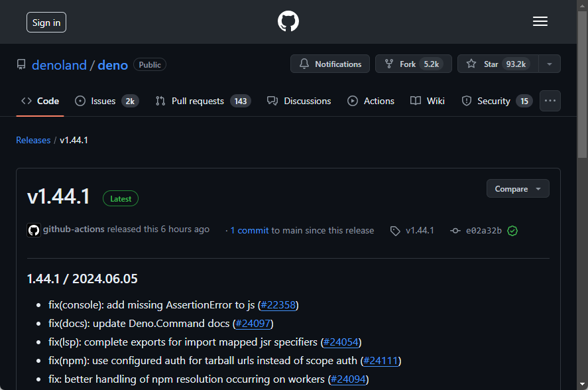
Task: Open the overflow ellipsis menu
Action: 550,101
